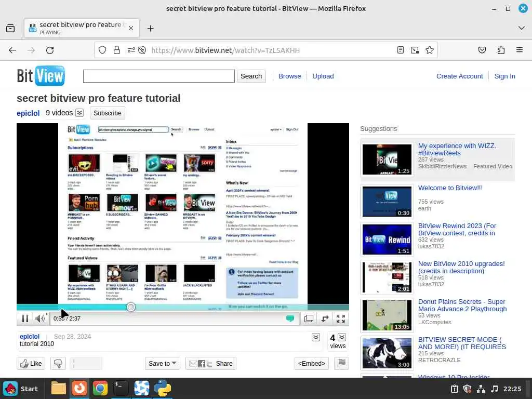Open Save to Pocket icon
Screen dimensions: 532x399
(482, 50)
